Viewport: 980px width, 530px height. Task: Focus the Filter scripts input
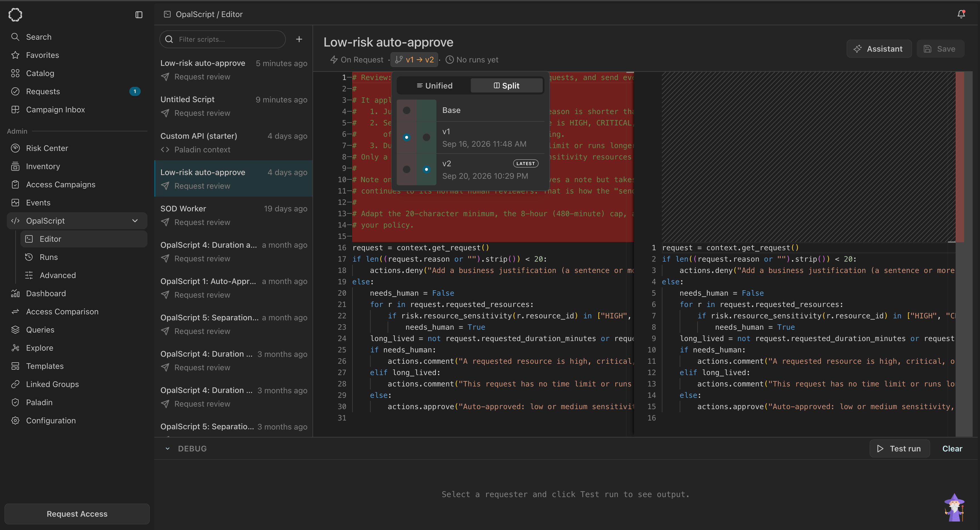[223, 39]
